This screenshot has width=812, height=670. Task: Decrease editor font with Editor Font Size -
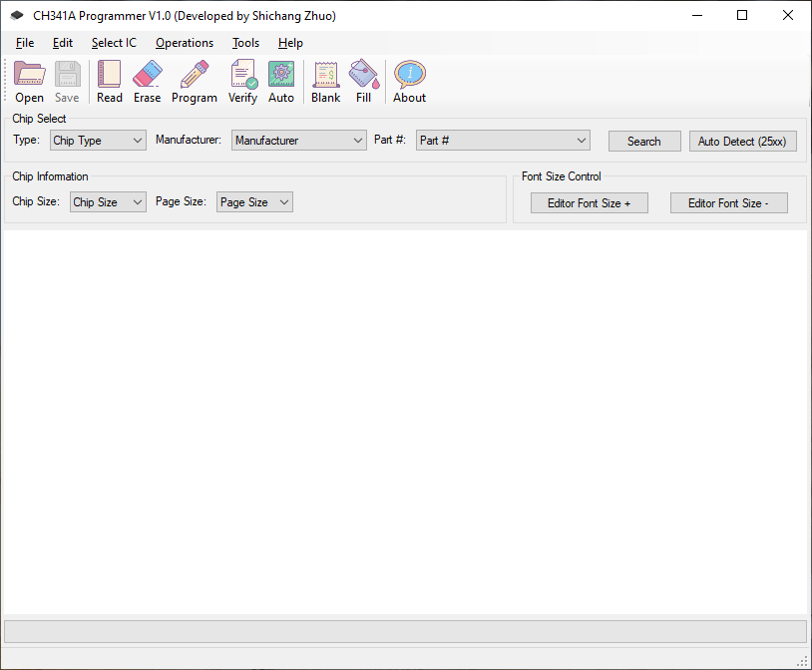click(728, 203)
